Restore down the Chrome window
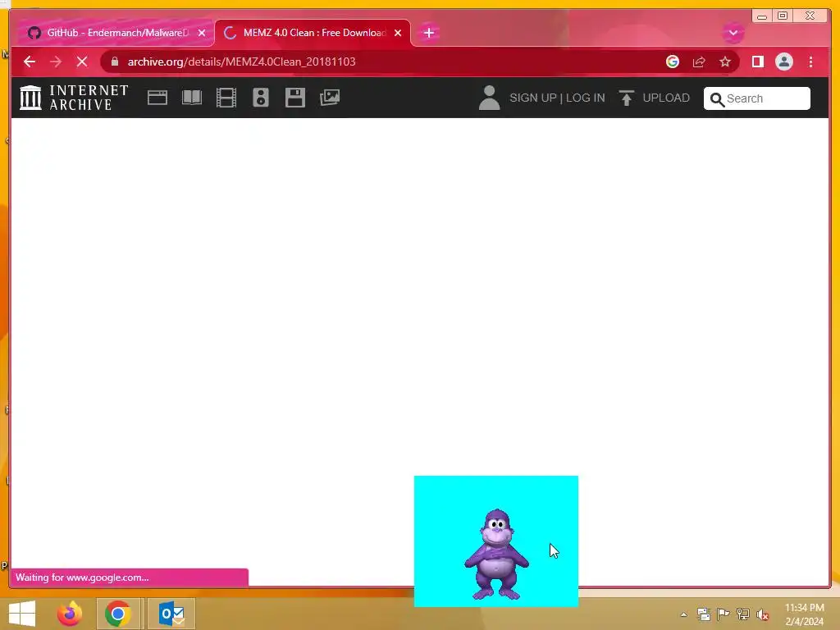The height and width of the screenshot is (630, 840). [783, 16]
